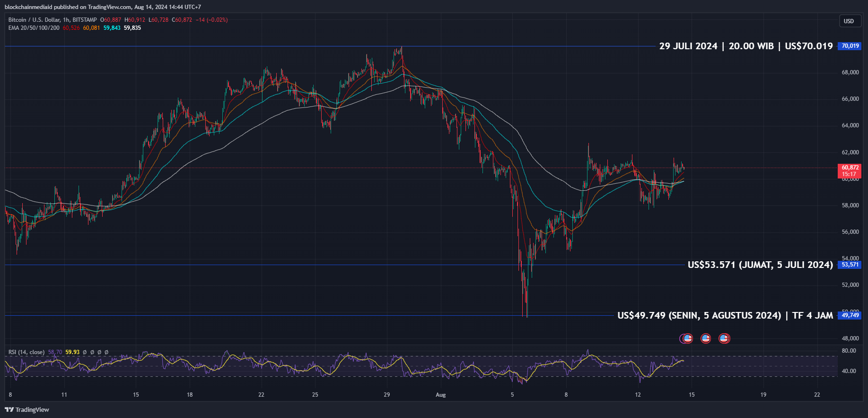This screenshot has width=868, height=418.
Task: Click the EMA 100 value 59,843
Action: (112, 28)
